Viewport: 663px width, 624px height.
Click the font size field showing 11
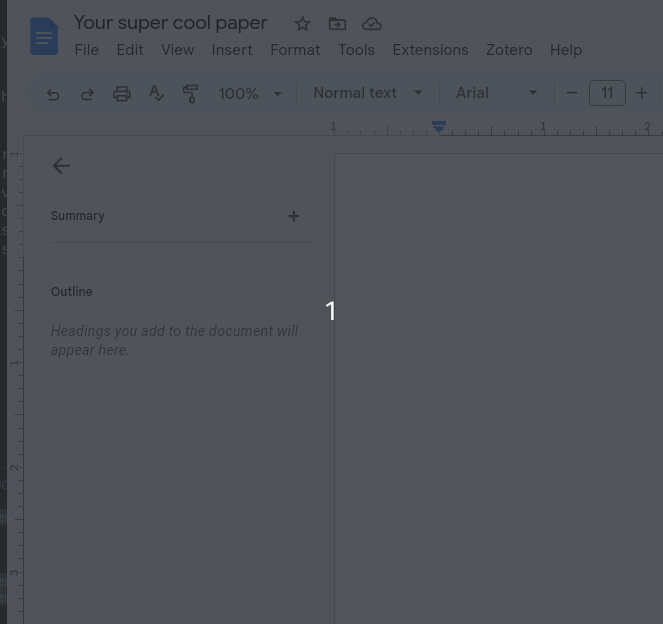(607, 93)
